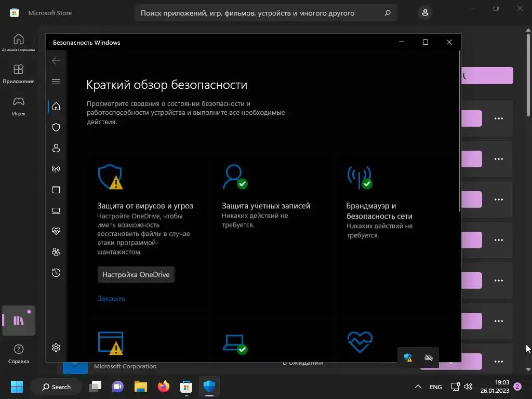
Task: Open Device performance & health heart sidebar icon
Action: [56, 231]
